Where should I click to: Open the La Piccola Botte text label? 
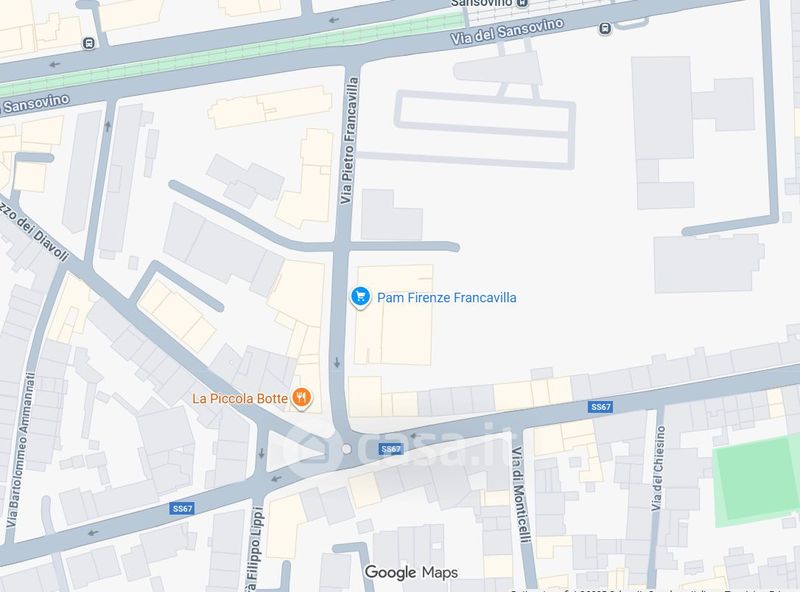[x=240, y=399]
